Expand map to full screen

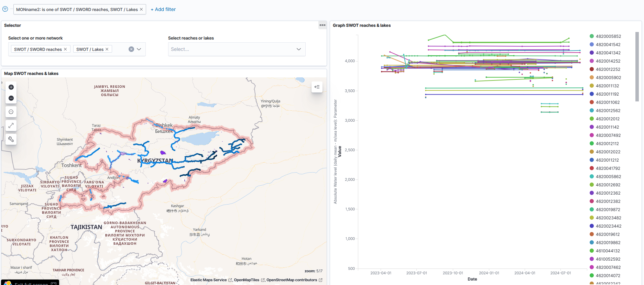(x=11, y=125)
